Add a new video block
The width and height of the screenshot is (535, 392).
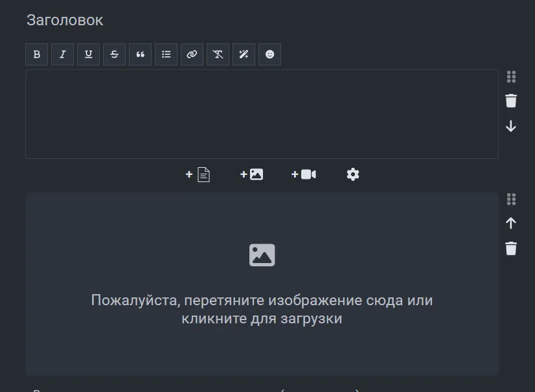coord(304,174)
